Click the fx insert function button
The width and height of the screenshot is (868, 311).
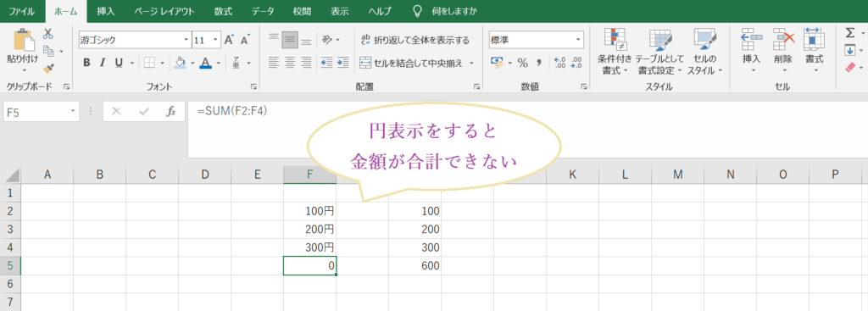171,111
